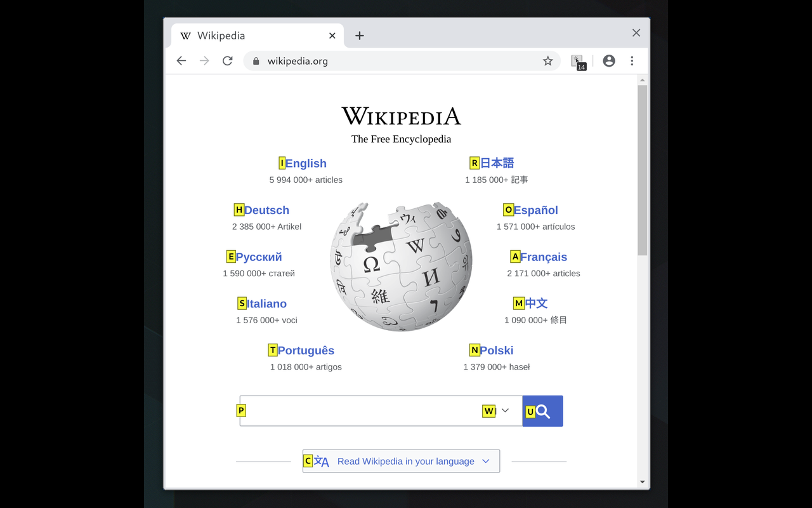Click the wikipedia.org address bar
This screenshot has width=812, height=508.
(402, 61)
